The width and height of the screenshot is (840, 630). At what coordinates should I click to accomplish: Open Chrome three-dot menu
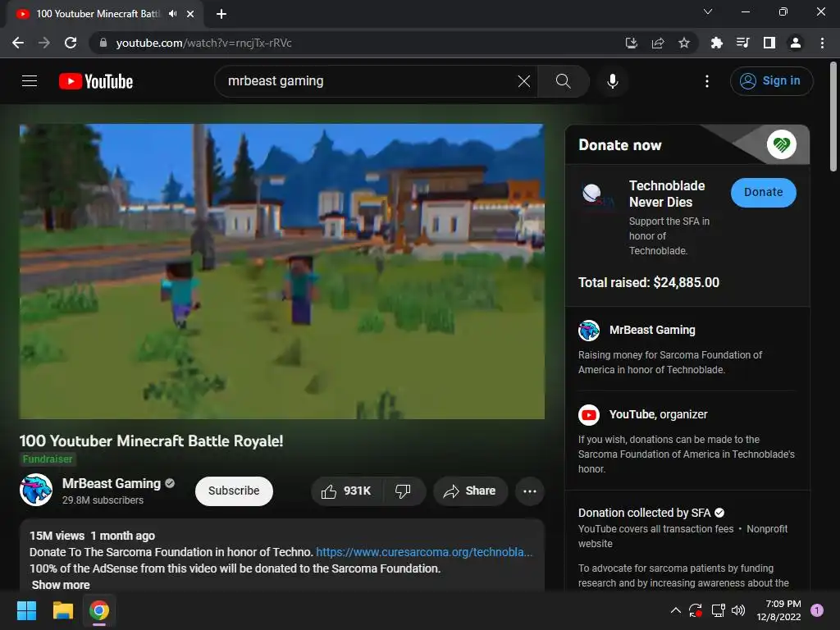822,43
